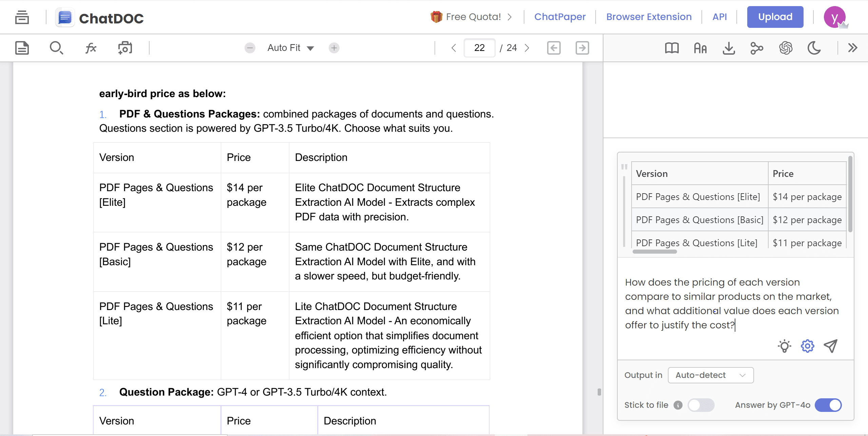The height and width of the screenshot is (436, 868).
Task: Send the question with paper plane
Action: coord(831,346)
